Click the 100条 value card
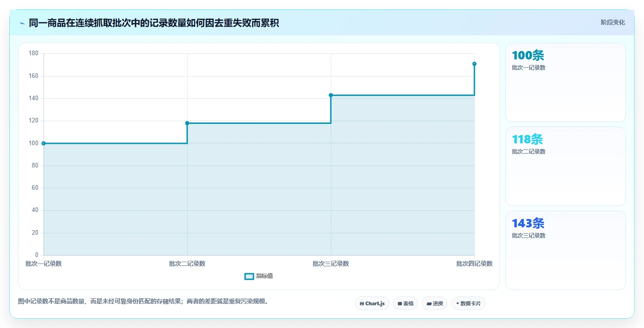 pyautogui.click(x=565, y=83)
